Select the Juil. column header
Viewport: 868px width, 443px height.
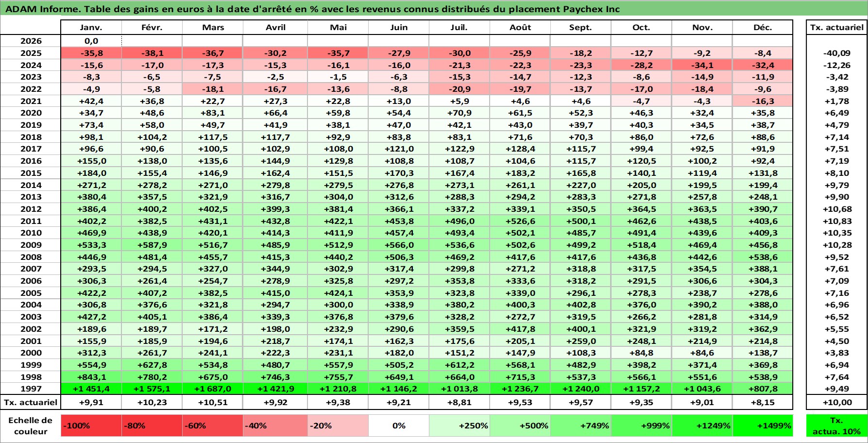point(460,28)
